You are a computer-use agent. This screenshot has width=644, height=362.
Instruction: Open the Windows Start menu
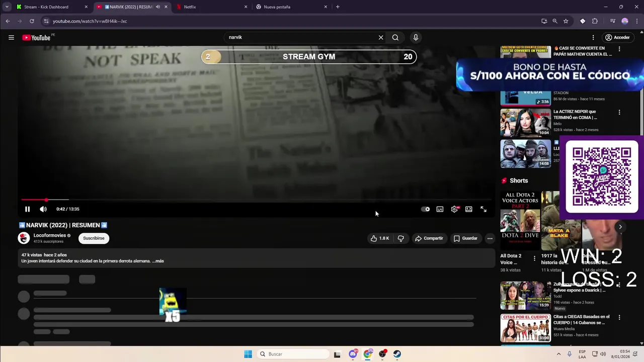click(x=248, y=354)
